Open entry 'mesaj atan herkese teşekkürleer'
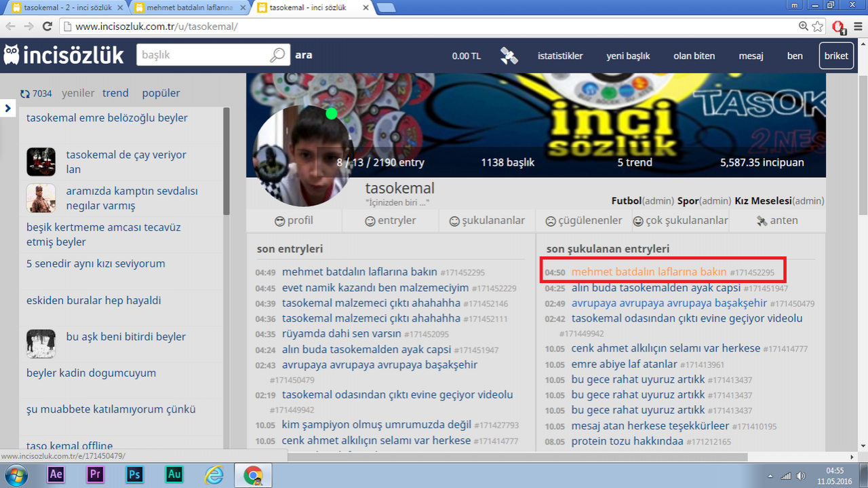868x488 pixels. [650, 426]
